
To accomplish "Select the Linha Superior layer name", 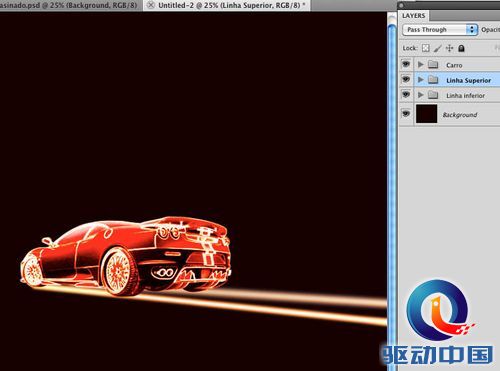I will 468,80.
